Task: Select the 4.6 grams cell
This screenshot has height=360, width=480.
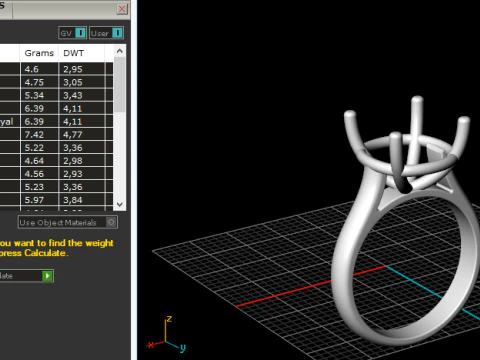Action: tap(39, 69)
